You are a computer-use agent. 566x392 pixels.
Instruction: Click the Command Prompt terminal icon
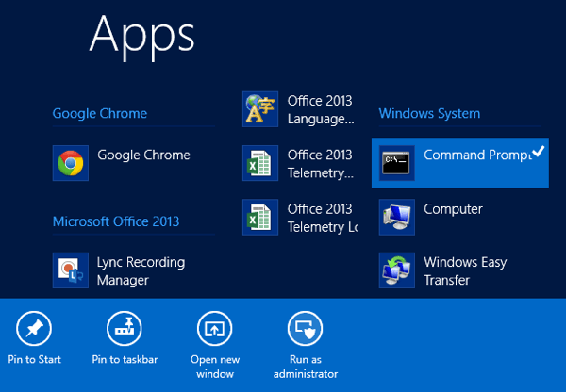coord(397,163)
